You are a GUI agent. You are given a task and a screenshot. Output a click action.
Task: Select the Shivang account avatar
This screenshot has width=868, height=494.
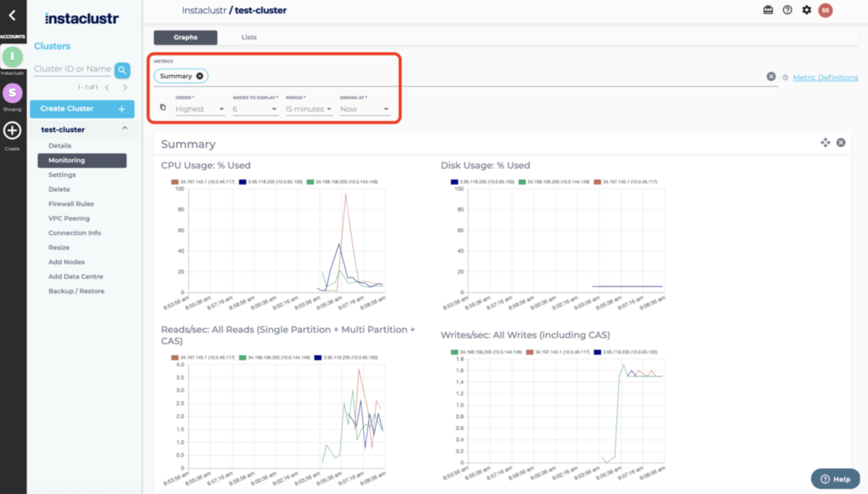click(x=12, y=93)
